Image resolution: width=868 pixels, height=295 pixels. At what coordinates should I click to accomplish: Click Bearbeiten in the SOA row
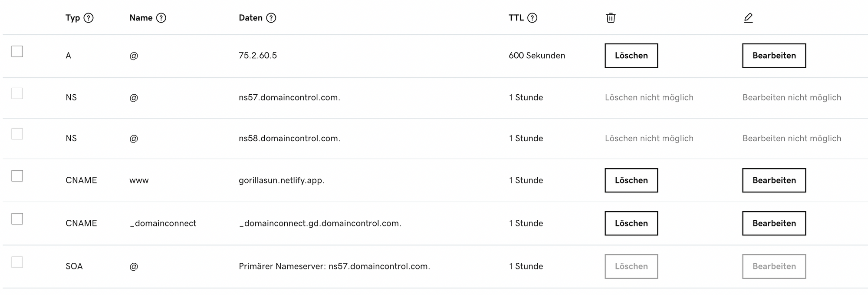pyautogui.click(x=774, y=266)
